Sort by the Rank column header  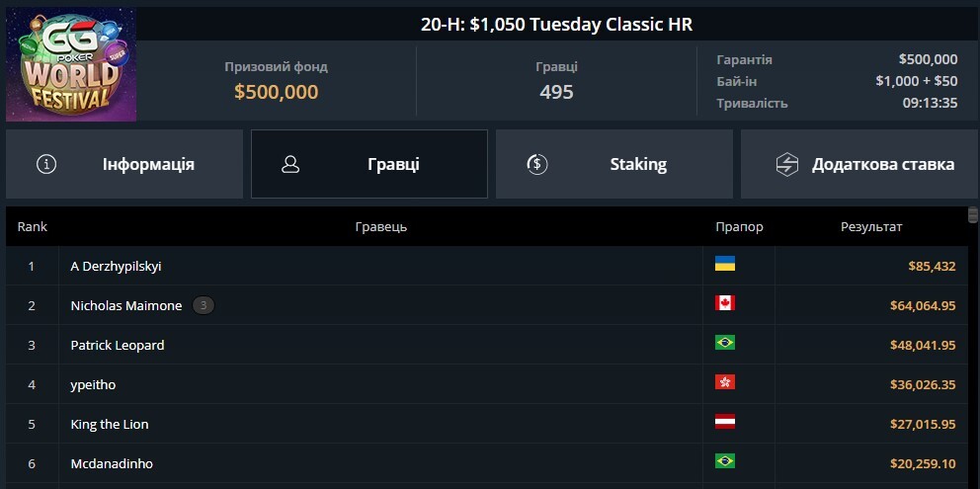pyautogui.click(x=33, y=227)
